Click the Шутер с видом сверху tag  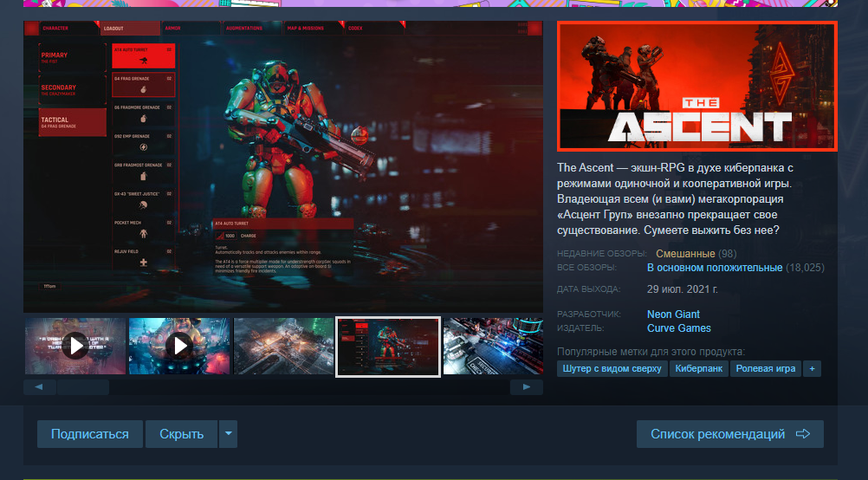tap(612, 369)
